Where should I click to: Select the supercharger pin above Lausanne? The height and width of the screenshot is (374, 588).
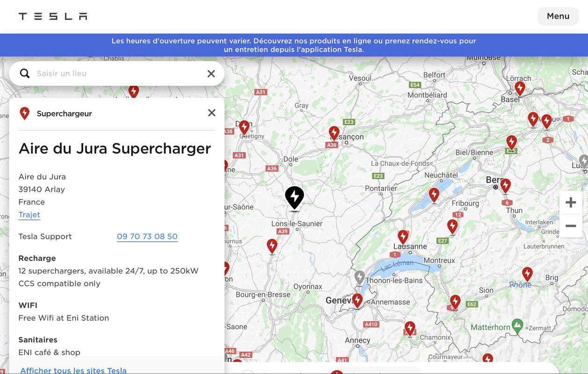[x=403, y=237]
